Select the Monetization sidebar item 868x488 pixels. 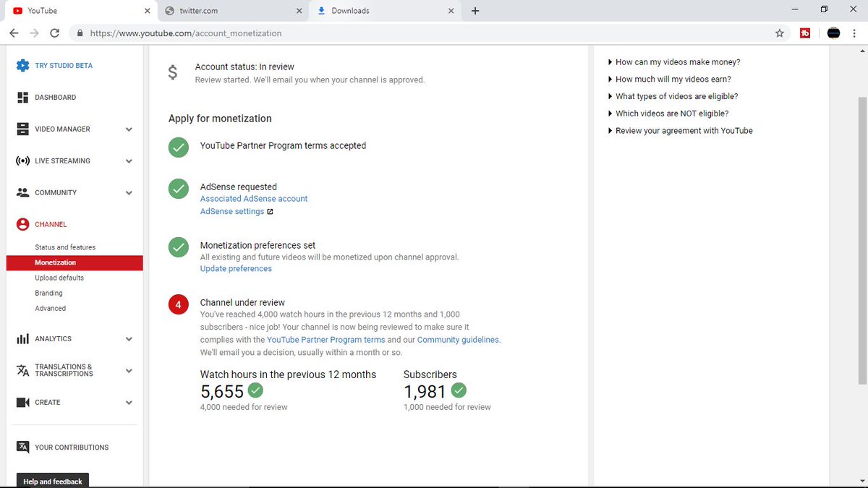[75, 262]
